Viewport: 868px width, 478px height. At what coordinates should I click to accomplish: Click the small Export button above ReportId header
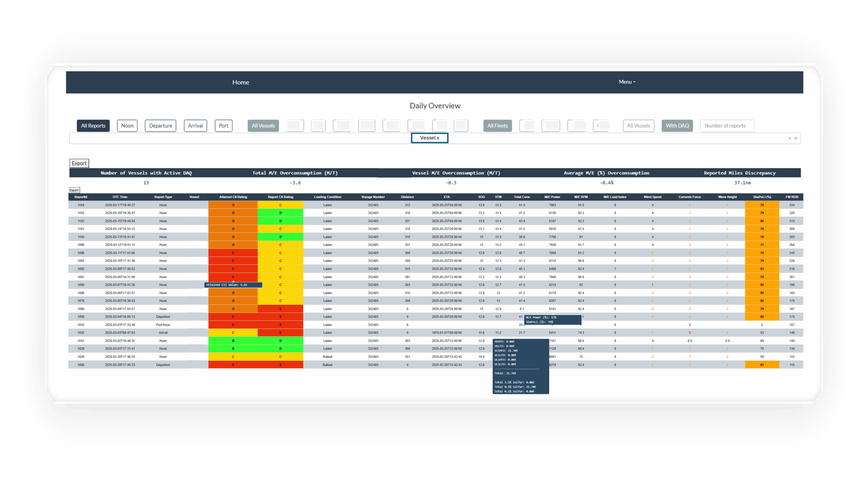coord(74,190)
